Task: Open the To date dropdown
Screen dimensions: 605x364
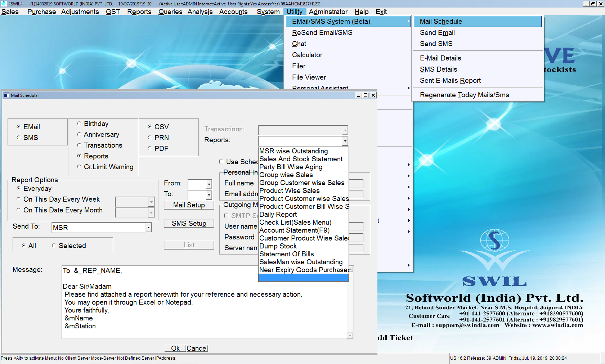Action: (x=209, y=195)
